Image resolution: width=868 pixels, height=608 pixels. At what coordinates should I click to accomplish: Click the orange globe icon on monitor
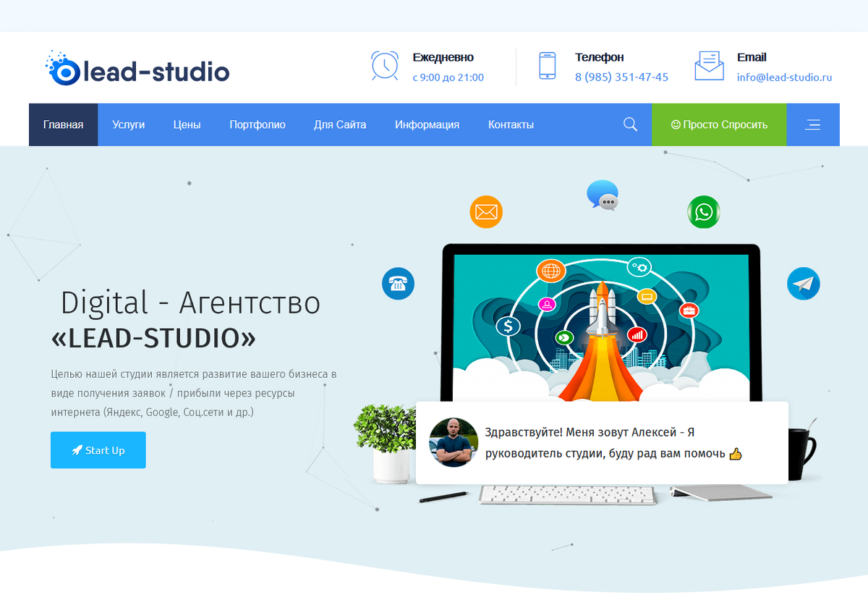551,271
